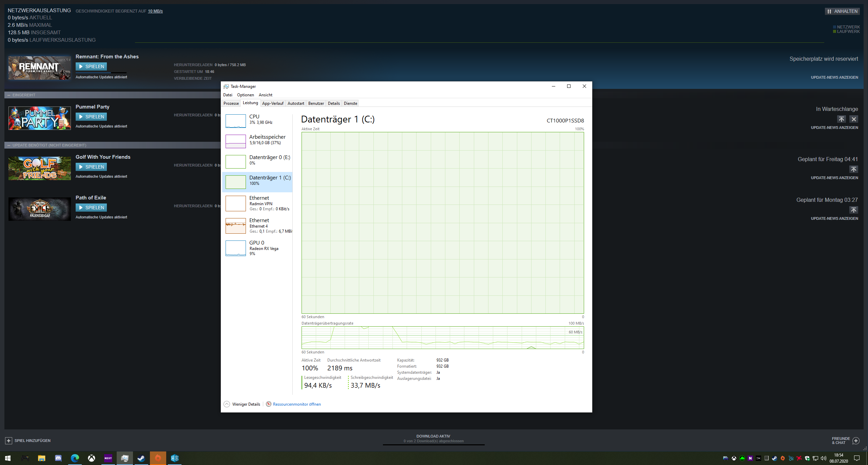This screenshot has width=868, height=465.
Task: Move Pummel Party to top of queue
Action: [x=841, y=119]
